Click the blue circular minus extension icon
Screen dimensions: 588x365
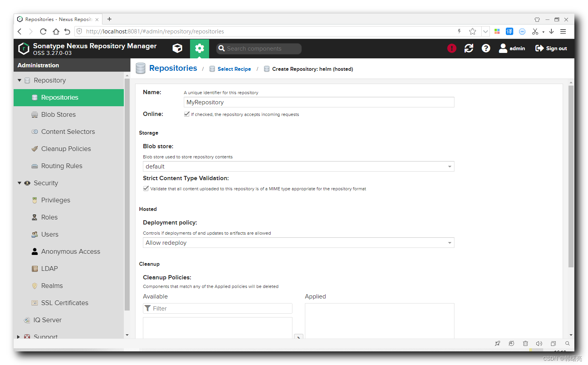click(522, 32)
